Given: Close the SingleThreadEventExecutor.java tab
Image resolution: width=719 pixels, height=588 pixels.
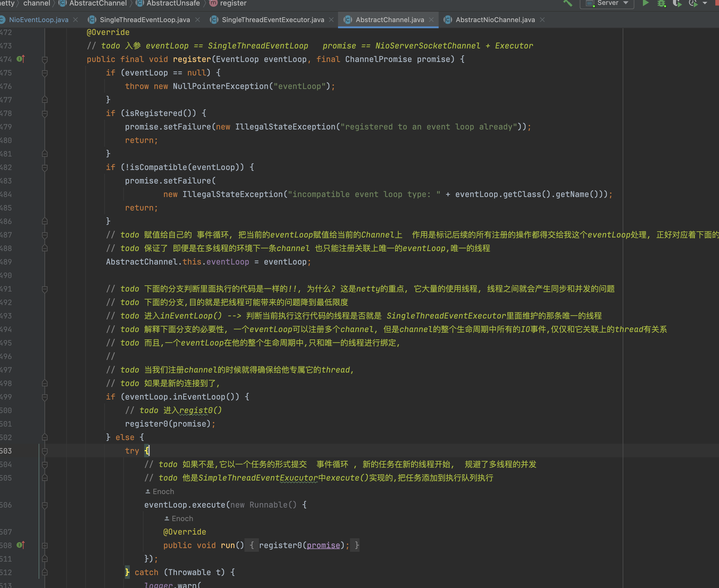Looking at the screenshot, I should pyautogui.click(x=331, y=20).
